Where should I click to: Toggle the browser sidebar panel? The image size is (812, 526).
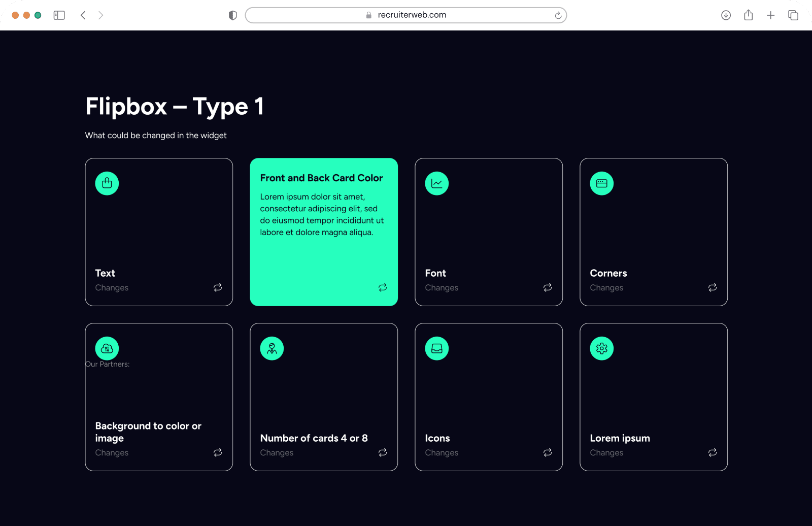point(59,15)
